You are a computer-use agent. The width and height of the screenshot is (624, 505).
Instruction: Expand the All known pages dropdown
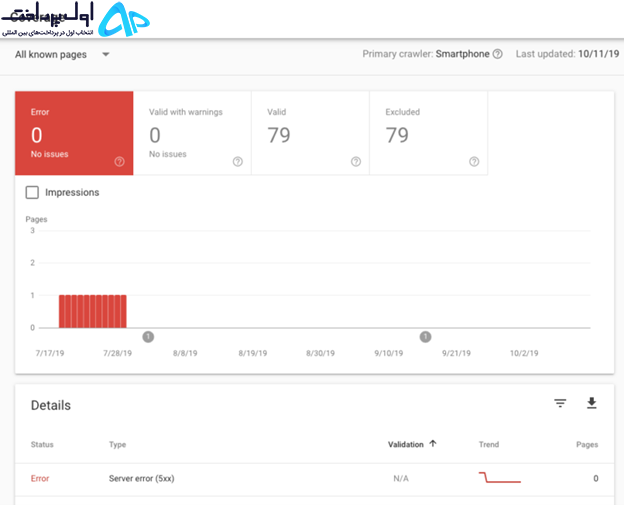click(62, 55)
